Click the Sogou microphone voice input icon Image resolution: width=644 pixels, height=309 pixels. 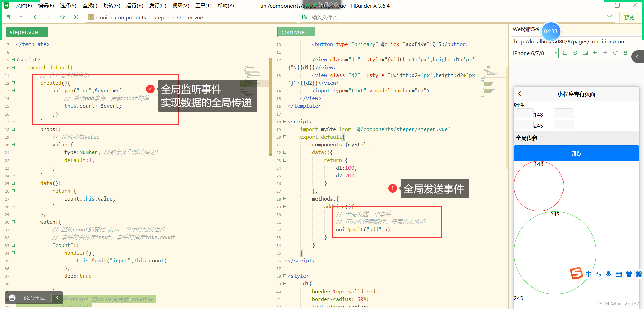(x=608, y=274)
